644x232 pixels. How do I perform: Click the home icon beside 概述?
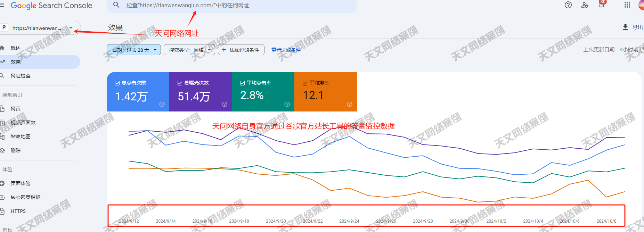[x=2, y=48]
